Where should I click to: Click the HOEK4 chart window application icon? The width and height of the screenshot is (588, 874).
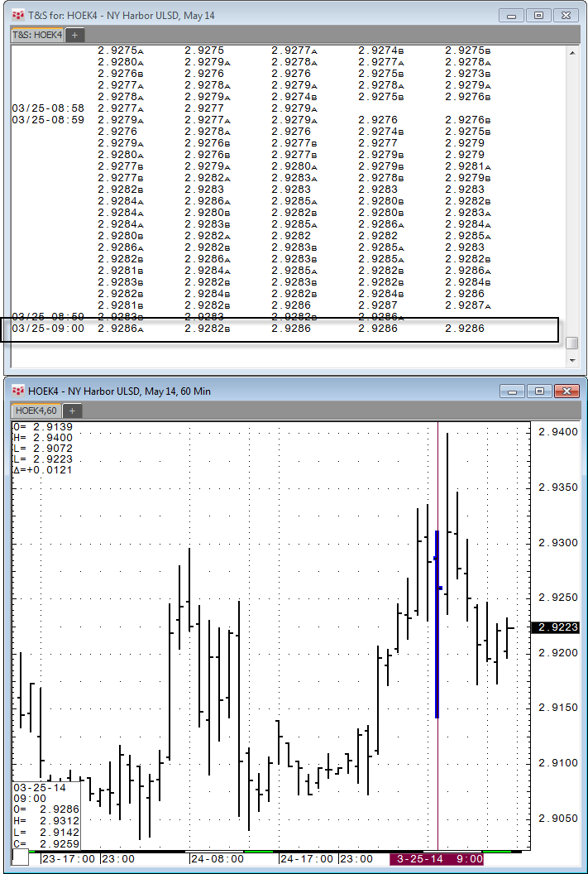17,391
